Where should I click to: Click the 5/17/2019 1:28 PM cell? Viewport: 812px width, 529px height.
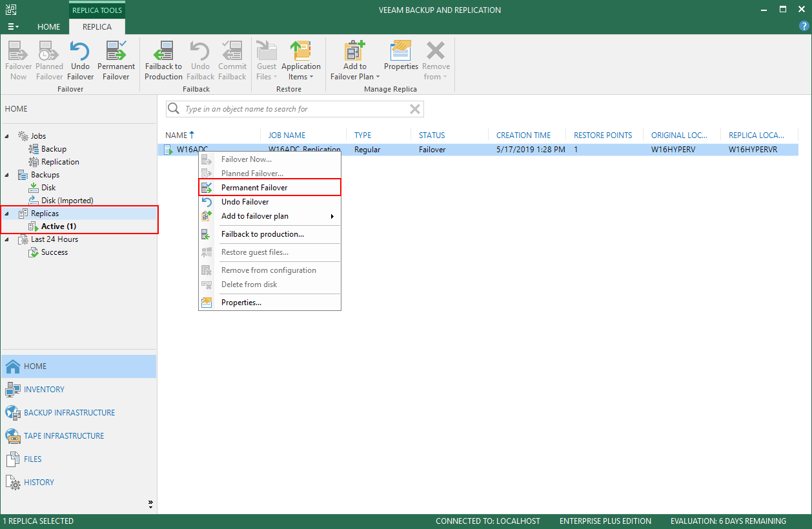click(531, 150)
